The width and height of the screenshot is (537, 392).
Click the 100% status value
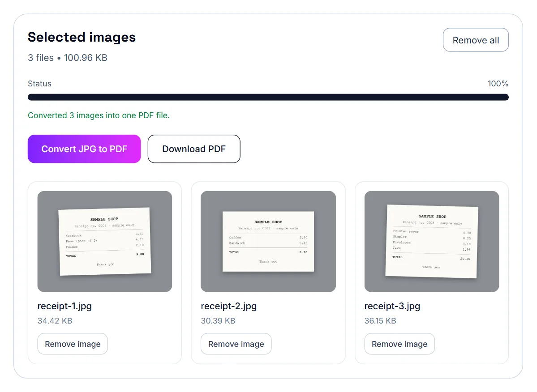pyautogui.click(x=498, y=84)
